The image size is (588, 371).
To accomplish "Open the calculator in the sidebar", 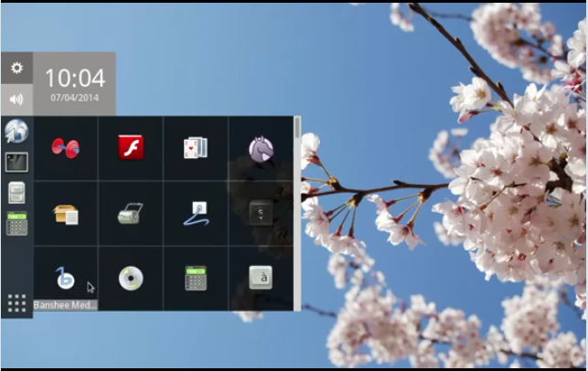I will [x=16, y=224].
